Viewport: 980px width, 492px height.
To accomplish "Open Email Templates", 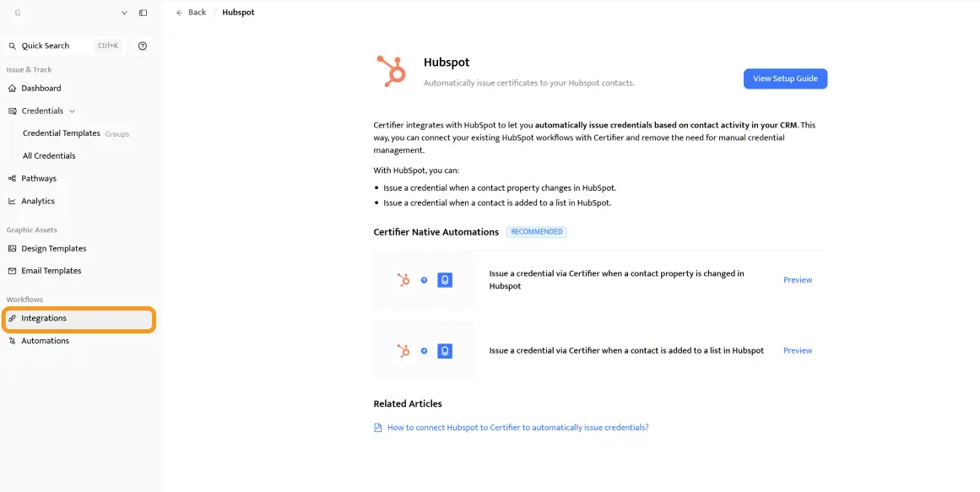I will [51, 271].
